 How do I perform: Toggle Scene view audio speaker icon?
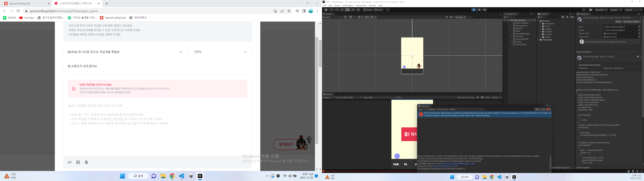tap(355, 17)
